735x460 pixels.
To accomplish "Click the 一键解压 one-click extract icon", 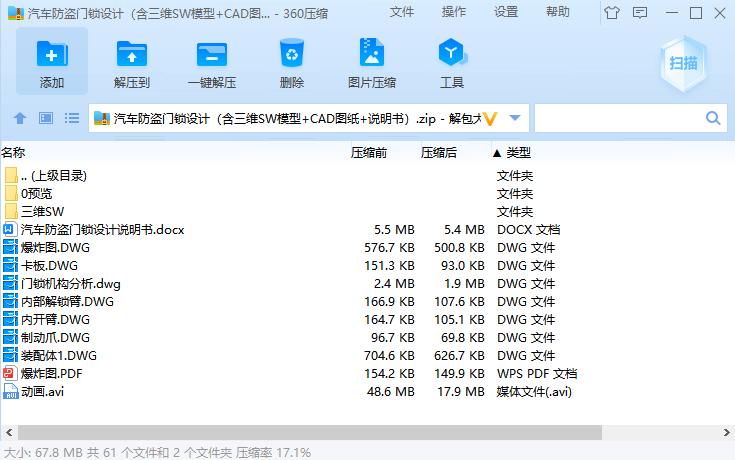I will click(212, 54).
